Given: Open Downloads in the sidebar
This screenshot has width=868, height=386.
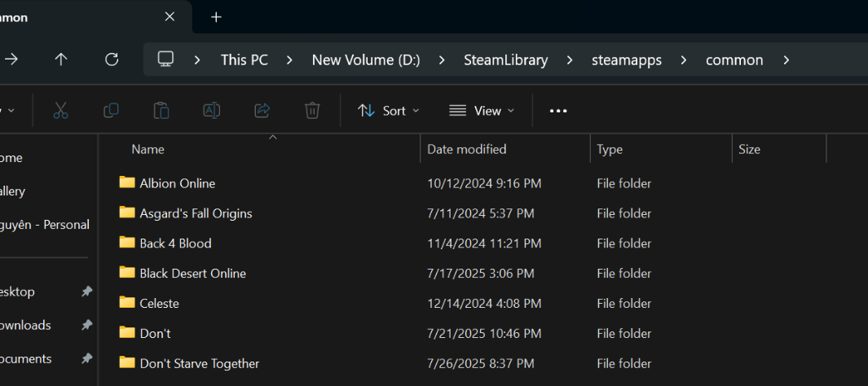Looking at the screenshot, I should pos(25,325).
